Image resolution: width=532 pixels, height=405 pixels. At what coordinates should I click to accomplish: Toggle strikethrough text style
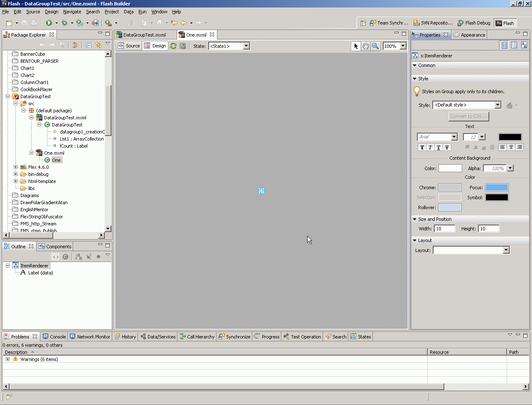(x=447, y=147)
